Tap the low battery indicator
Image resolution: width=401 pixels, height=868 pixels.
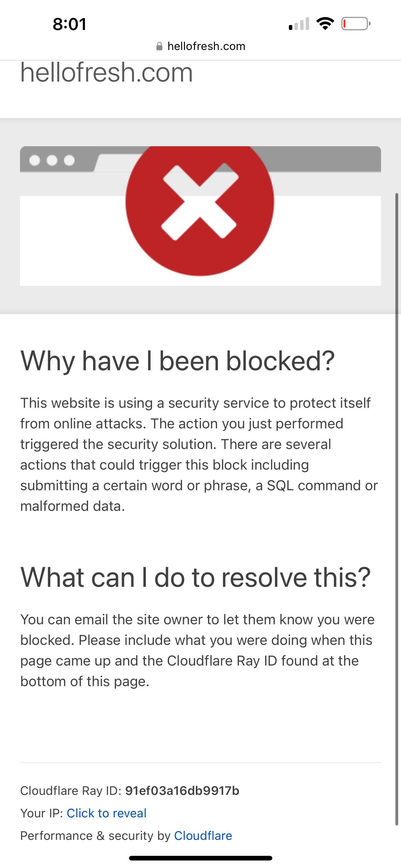coord(355,23)
